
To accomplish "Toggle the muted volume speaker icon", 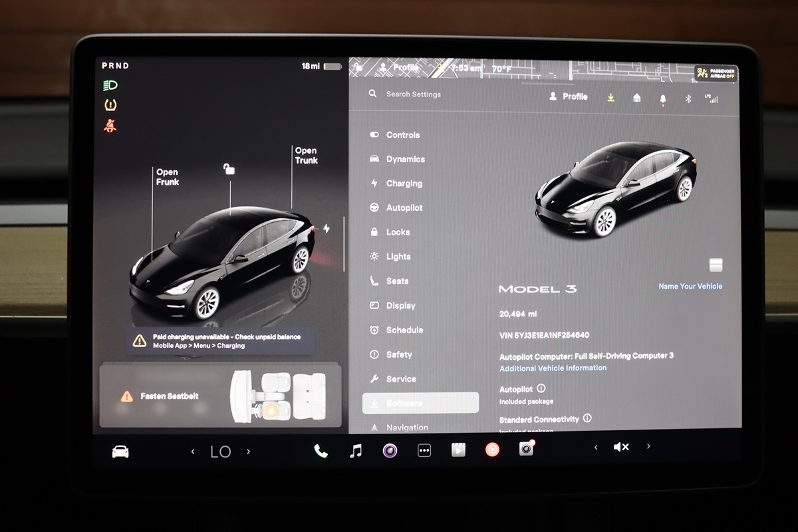I will click(x=621, y=448).
